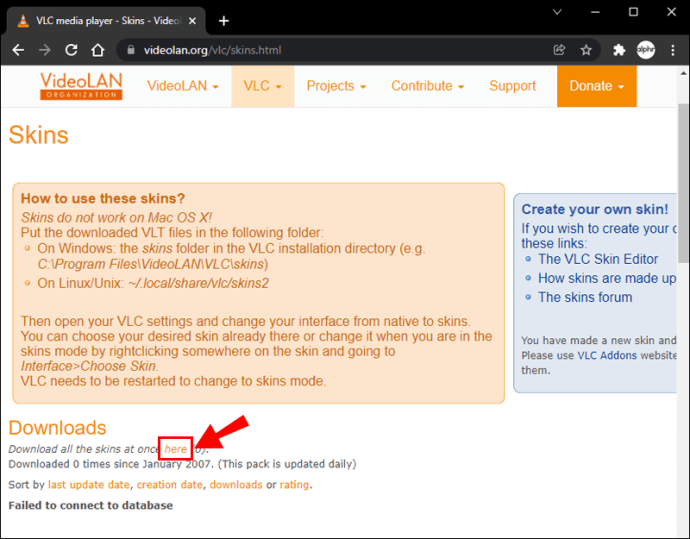The height and width of the screenshot is (539, 690).
Task: Select the VLC media player Skins tab
Action: (x=106, y=21)
